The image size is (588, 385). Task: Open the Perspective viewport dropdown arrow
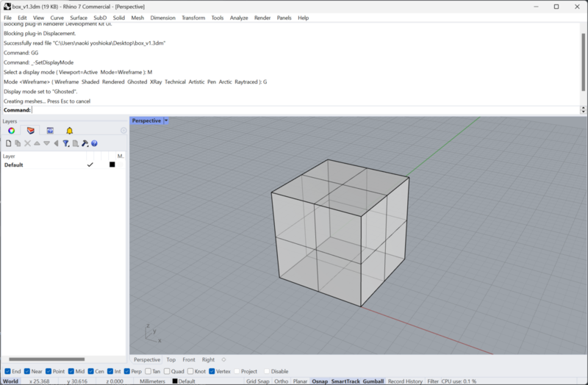click(x=166, y=120)
